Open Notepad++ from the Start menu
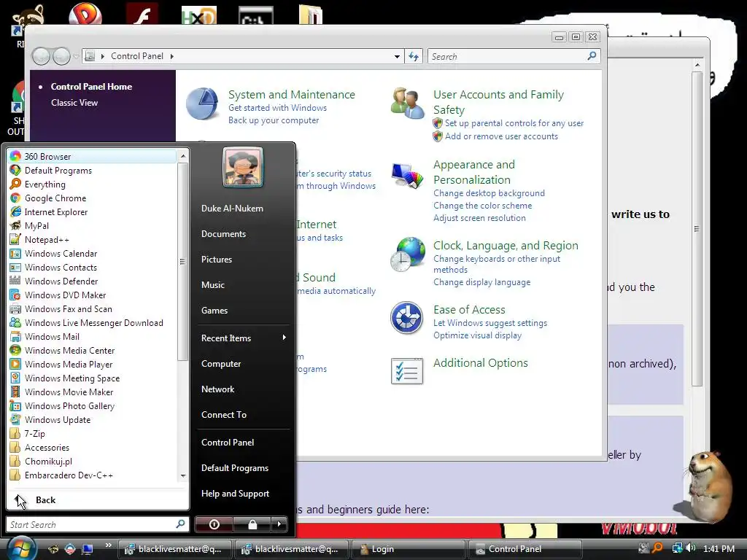 [91, 239]
